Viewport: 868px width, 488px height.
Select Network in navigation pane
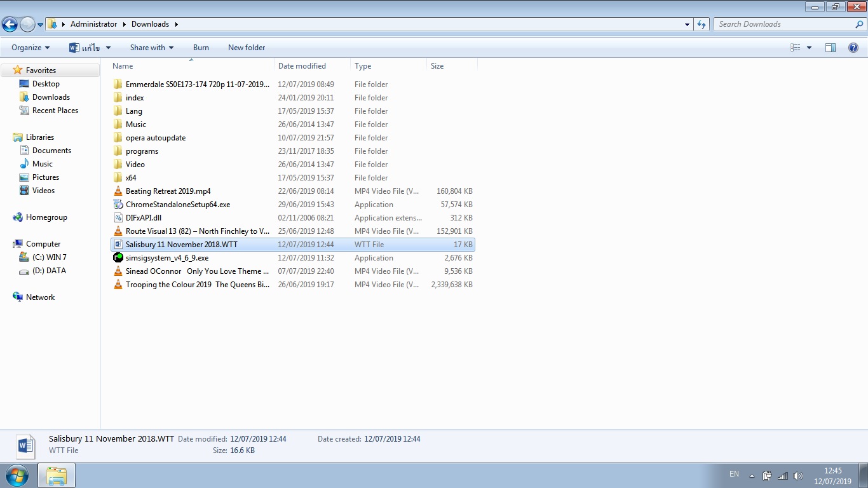(x=40, y=297)
